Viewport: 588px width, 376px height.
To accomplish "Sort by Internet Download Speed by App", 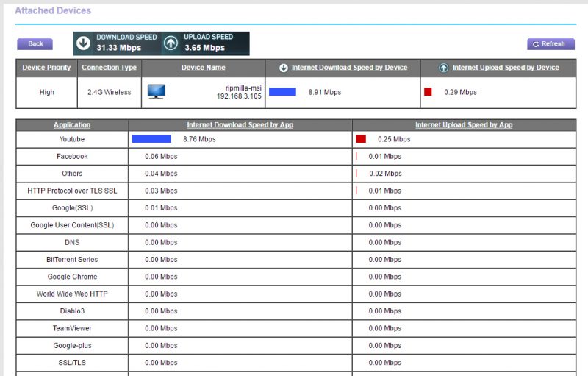I will [240, 125].
